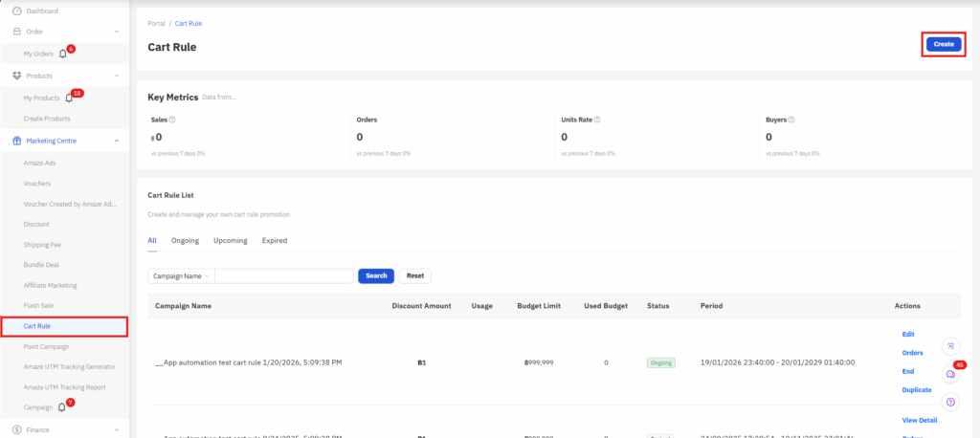Switch to the Expired tab
The image size is (980, 438).
point(275,241)
